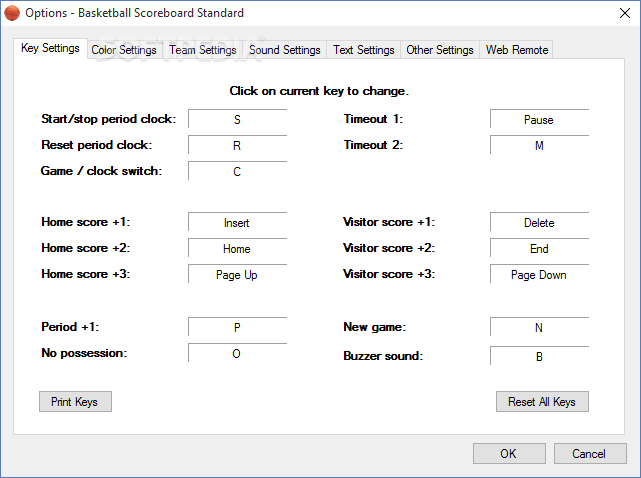This screenshot has height=478, width=641.
Task: Click the 'Home score +1:' label
Action: point(85,222)
